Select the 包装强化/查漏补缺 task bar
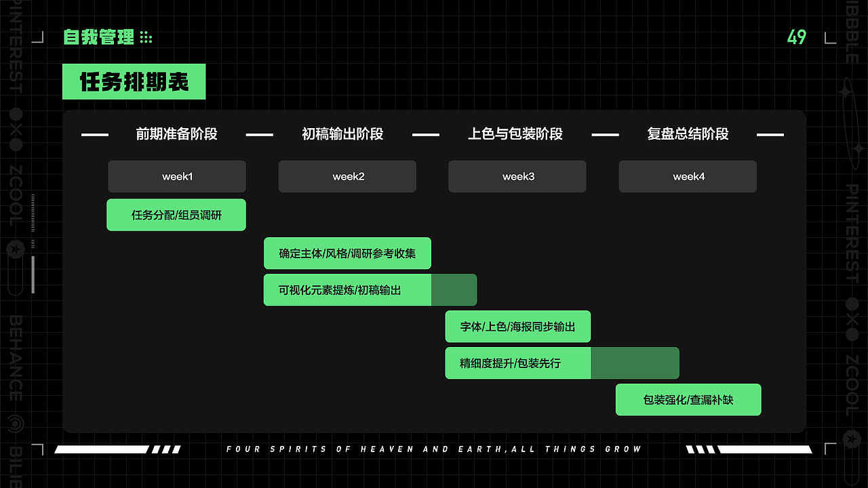 688,399
